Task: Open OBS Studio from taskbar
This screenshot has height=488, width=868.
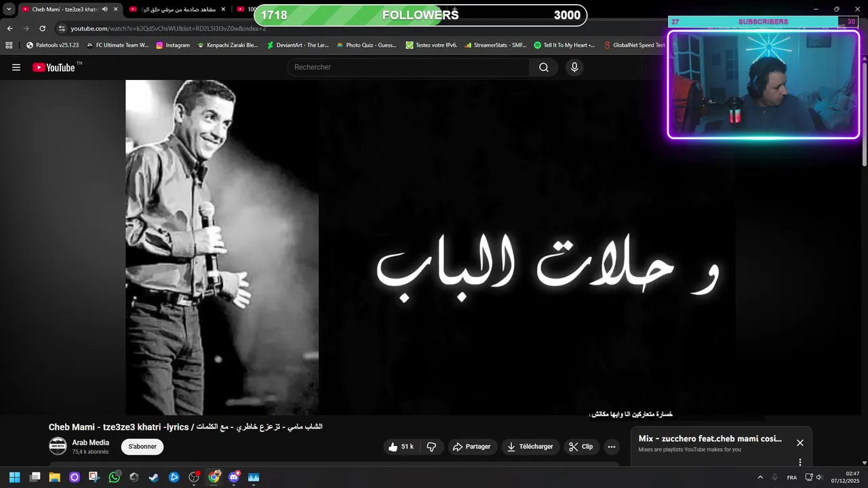Action: (x=194, y=477)
